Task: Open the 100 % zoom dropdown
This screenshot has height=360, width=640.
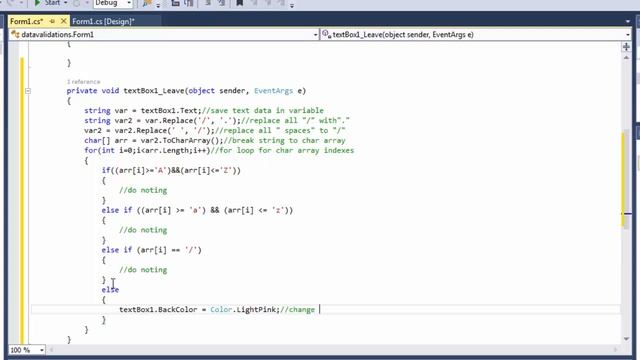Action: (x=42, y=350)
